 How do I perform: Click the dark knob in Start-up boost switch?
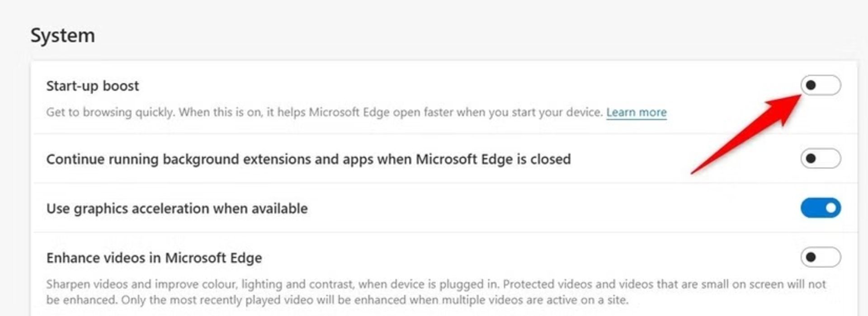pos(811,85)
